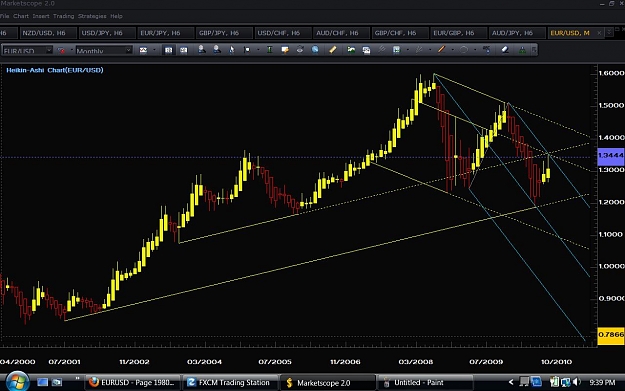Click the Heikin-Ashi Chart(EUR/USD) label
Screen dimensions: 625x391
click(55, 70)
